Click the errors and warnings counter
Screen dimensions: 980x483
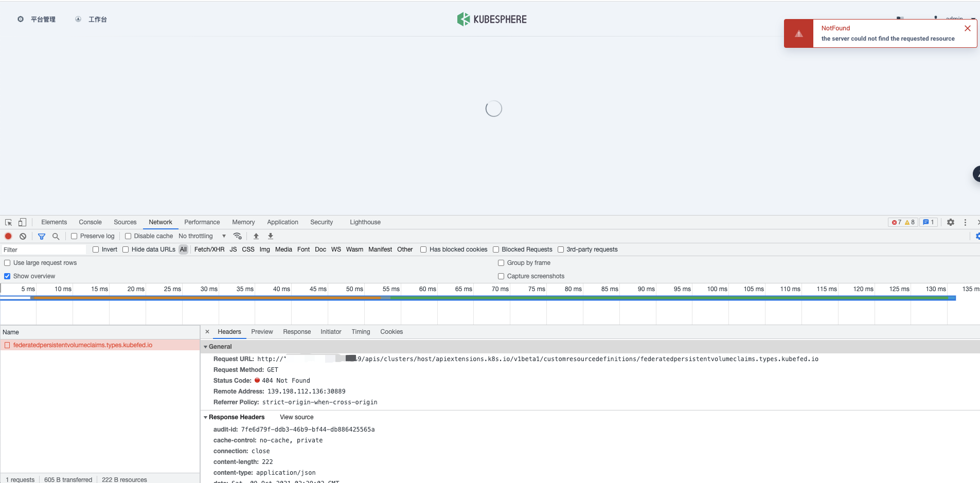(x=903, y=222)
